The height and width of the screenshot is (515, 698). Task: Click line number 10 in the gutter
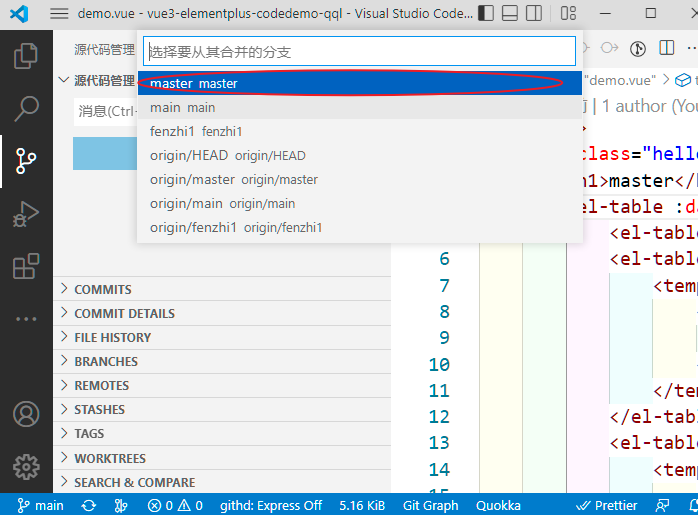[x=439, y=365]
